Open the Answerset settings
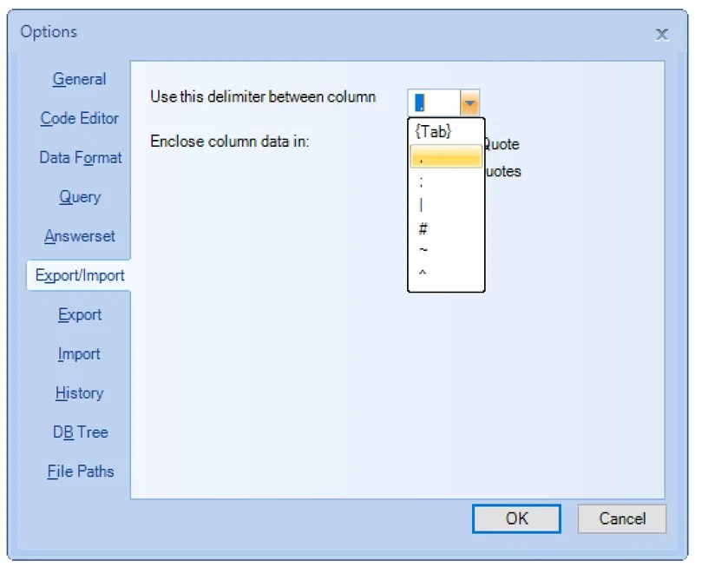Viewport: 728px width, 567px height. tap(79, 235)
